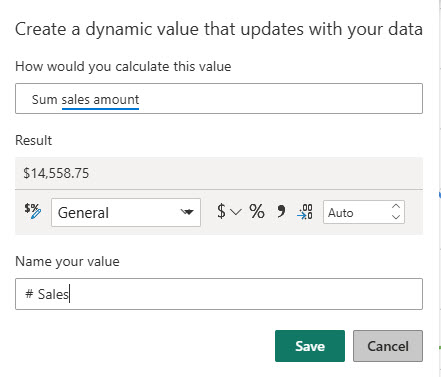Apply currency format with dollar sign
This screenshot has width=441, height=377.
coord(221,211)
